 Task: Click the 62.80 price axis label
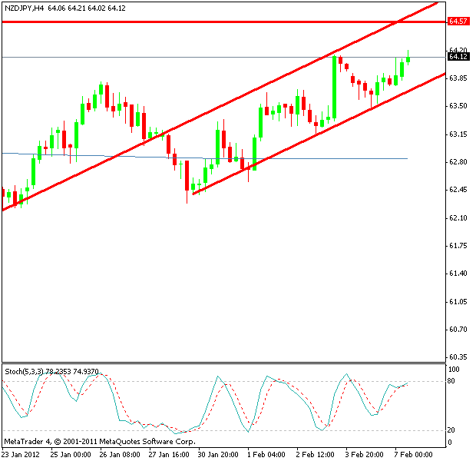[x=458, y=162]
